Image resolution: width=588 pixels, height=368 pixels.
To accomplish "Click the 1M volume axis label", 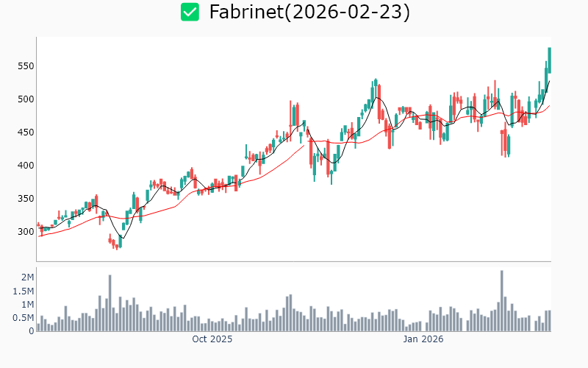I will [x=27, y=305].
